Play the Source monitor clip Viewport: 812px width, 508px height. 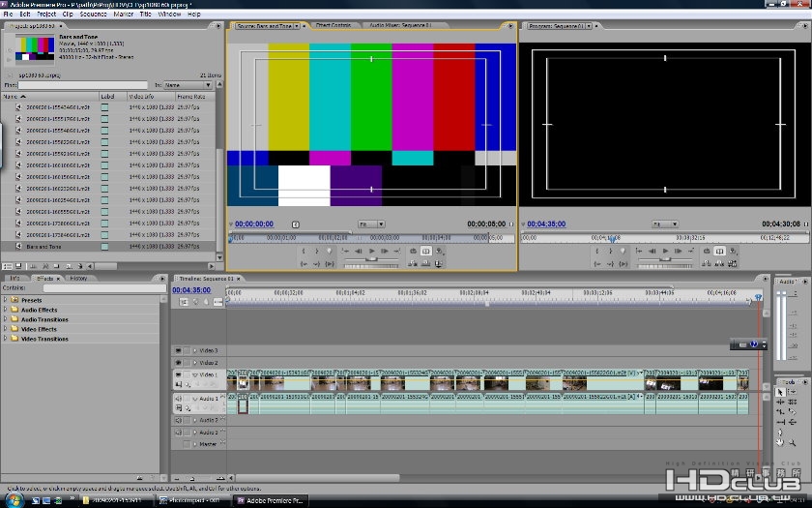pyautogui.click(x=371, y=251)
